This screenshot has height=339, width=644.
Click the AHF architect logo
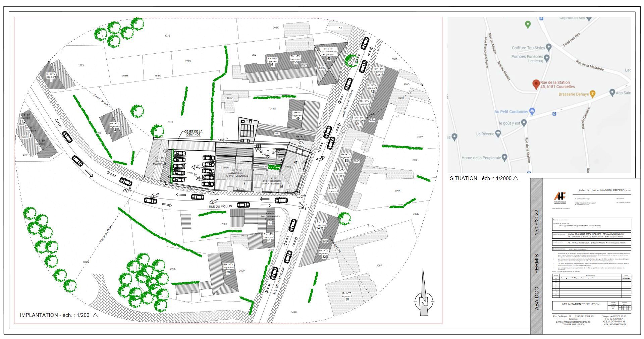(x=559, y=197)
